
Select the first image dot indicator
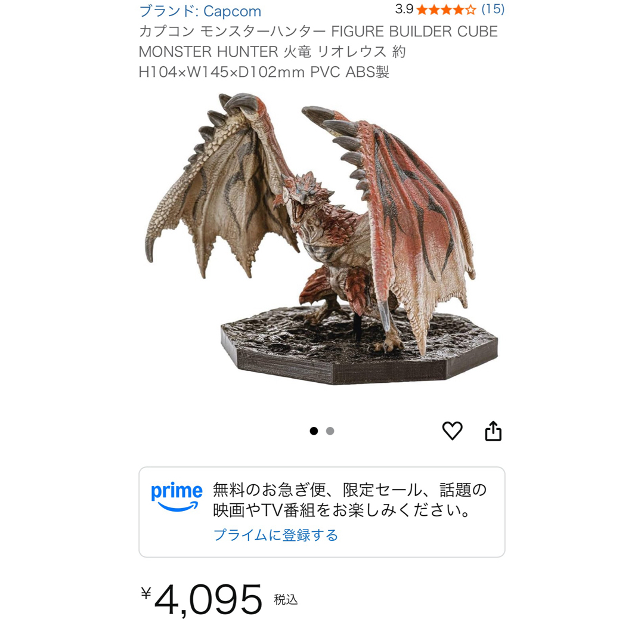tap(314, 431)
